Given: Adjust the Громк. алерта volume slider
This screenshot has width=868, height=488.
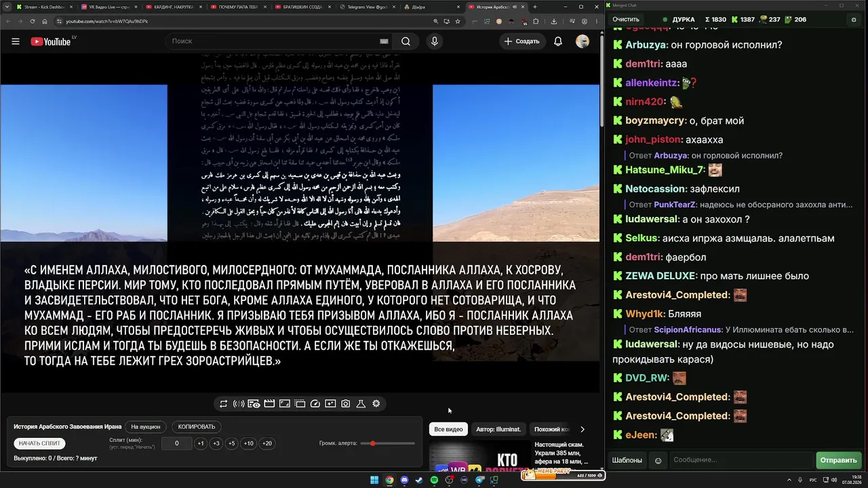Looking at the screenshot, I should click(388, 443).
